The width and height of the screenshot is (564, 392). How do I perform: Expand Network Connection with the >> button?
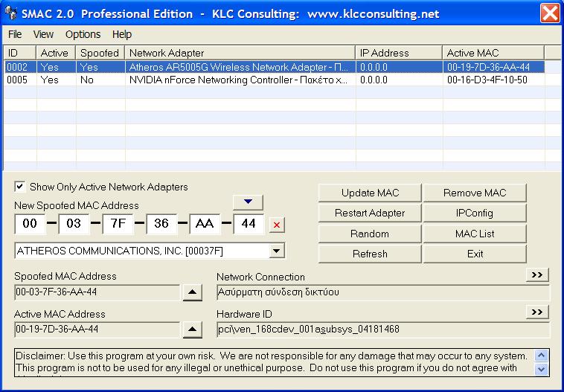coord(537,275)
